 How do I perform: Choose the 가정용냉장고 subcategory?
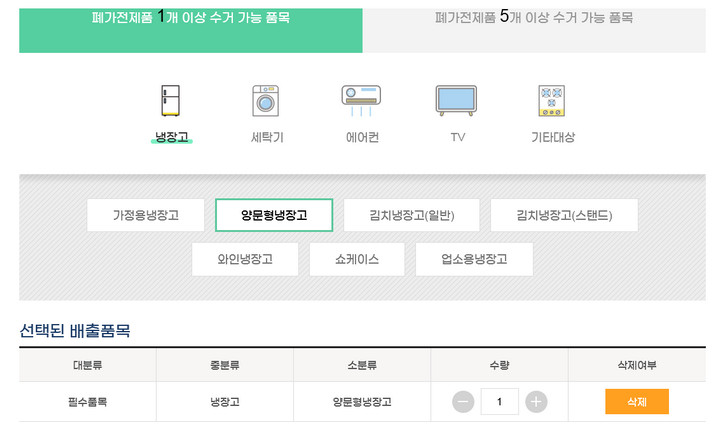coord(146,215)
